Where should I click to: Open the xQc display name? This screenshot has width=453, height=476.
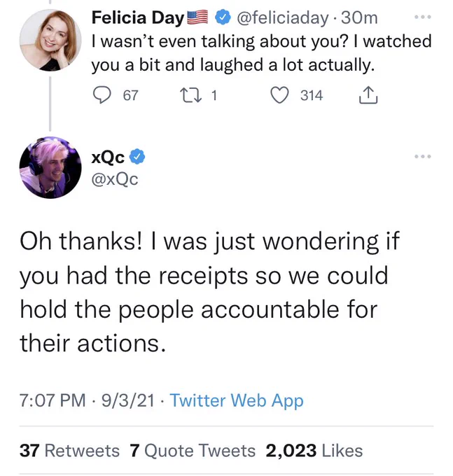(108, 157)
